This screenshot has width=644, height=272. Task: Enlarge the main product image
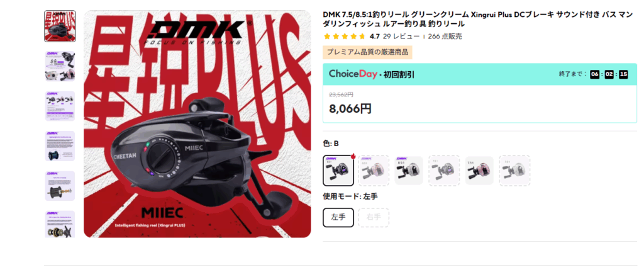(x=197, y=124)
